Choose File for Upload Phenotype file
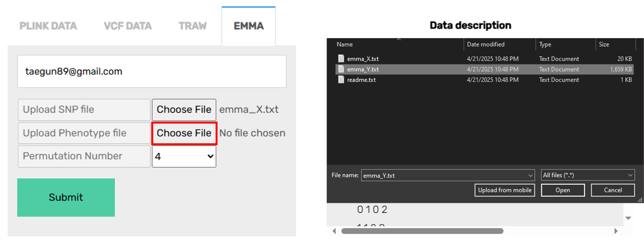 pyautogui.click(x=184, y=133)
